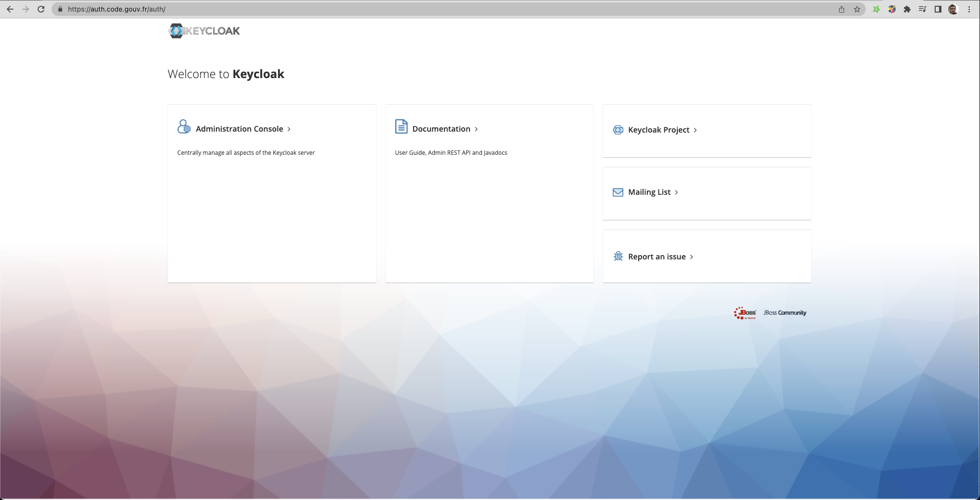
Task: Click the Mailing List envelope icon
Action: 618,192
